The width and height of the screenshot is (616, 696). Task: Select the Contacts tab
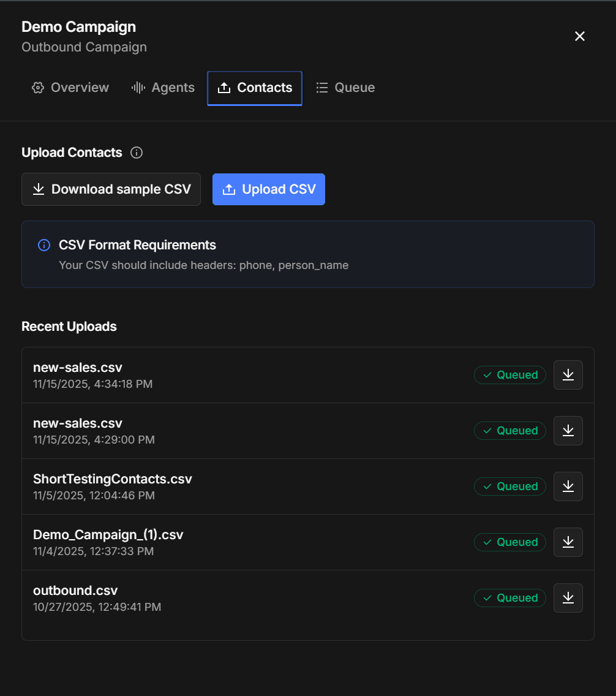coord(255,88)
